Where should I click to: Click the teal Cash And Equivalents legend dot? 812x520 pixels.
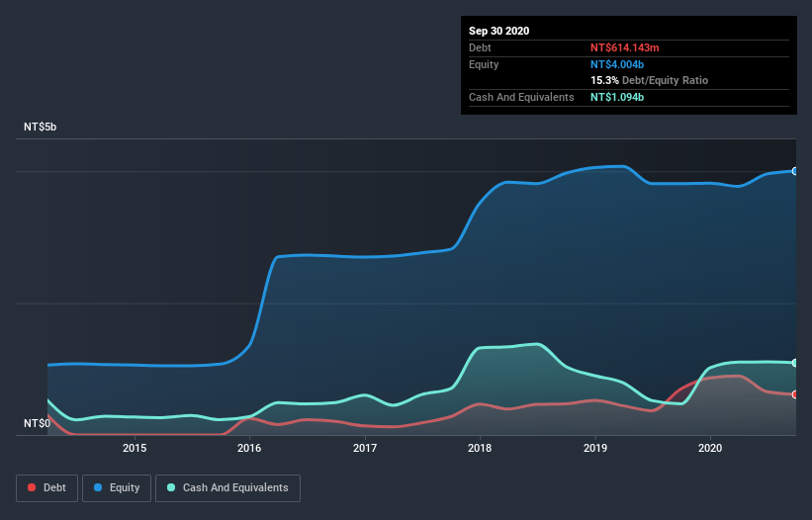[171, 487]
